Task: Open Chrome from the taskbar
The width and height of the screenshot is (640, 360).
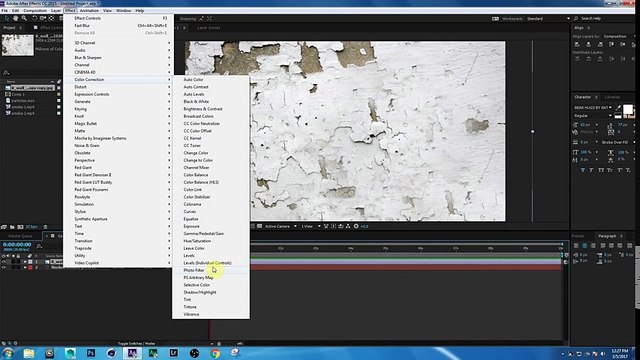Action: click(215, 353)
